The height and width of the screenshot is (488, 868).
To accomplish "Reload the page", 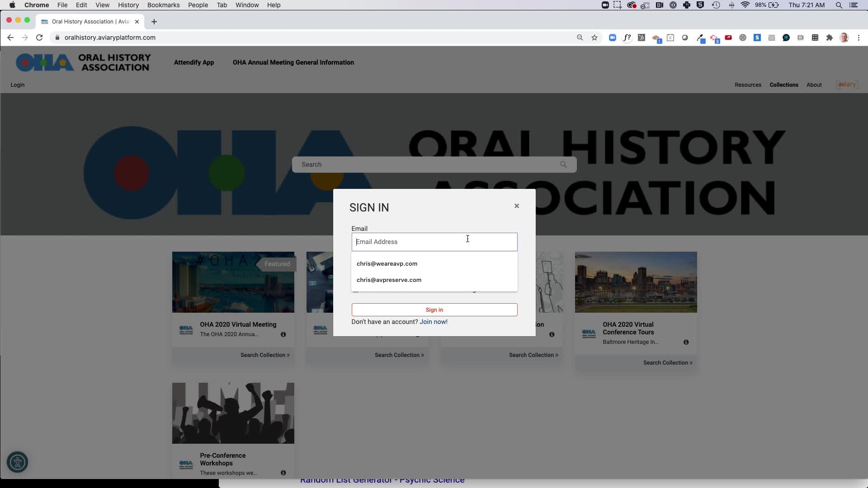I will [39, 38].
